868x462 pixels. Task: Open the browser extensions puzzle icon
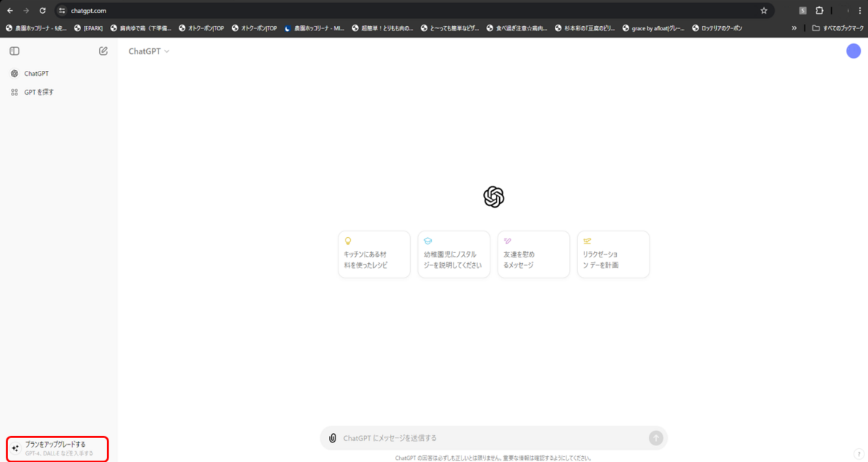click(820, 11)
